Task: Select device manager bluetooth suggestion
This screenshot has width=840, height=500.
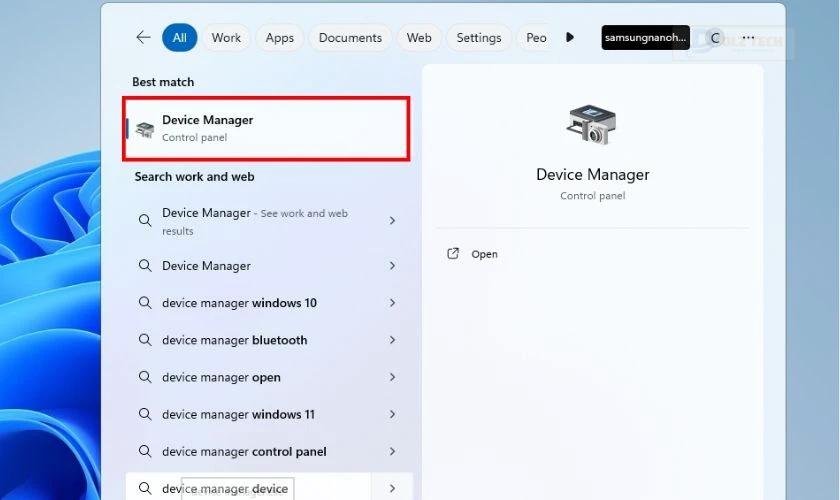Action: click(235, 340)
